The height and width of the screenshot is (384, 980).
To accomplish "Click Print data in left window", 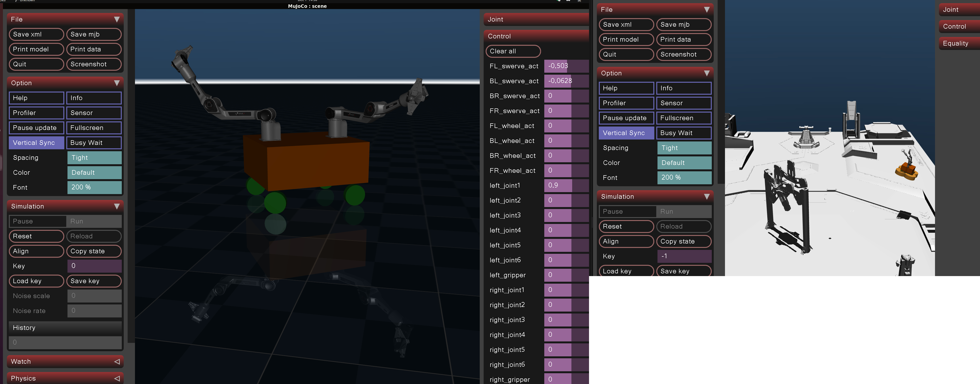I will click(x=94, y=49).
